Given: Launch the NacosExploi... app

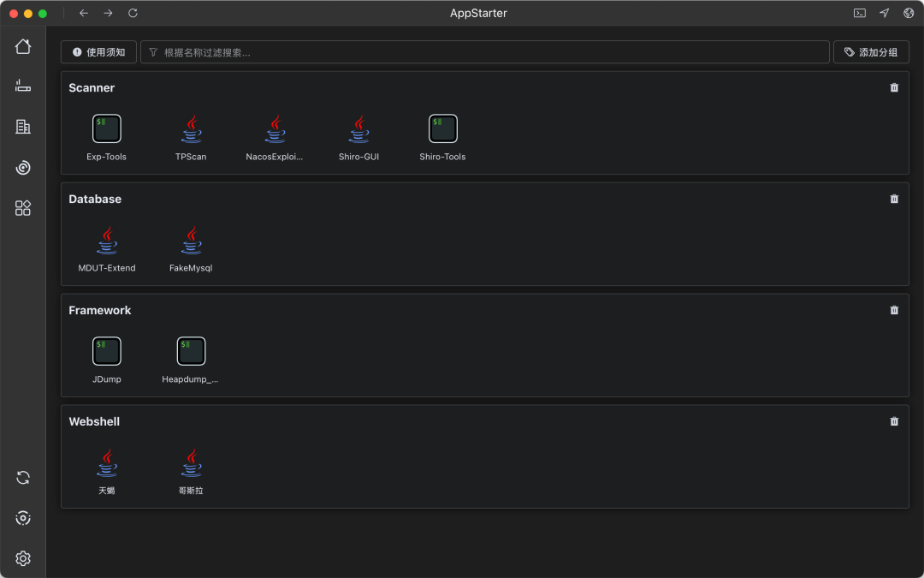Looking at the screenshot, I should coord(275,137).
